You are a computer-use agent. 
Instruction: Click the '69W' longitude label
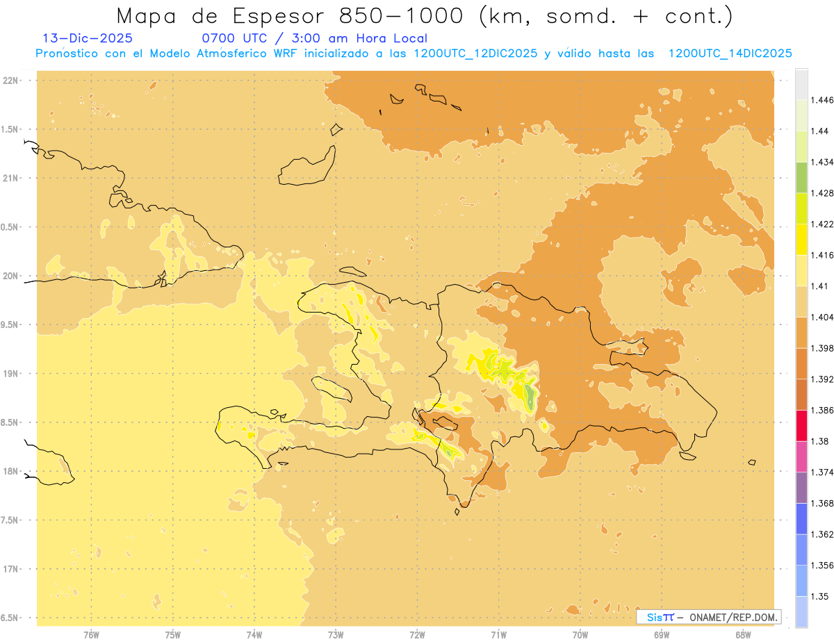662,634
